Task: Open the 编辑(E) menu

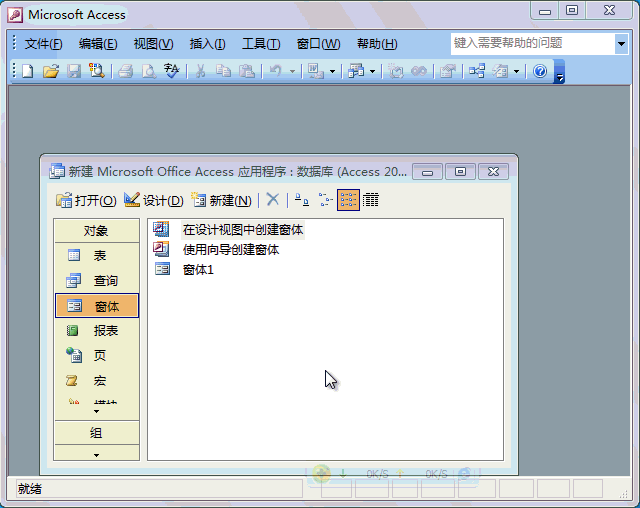Action: [x=98, y=44]
